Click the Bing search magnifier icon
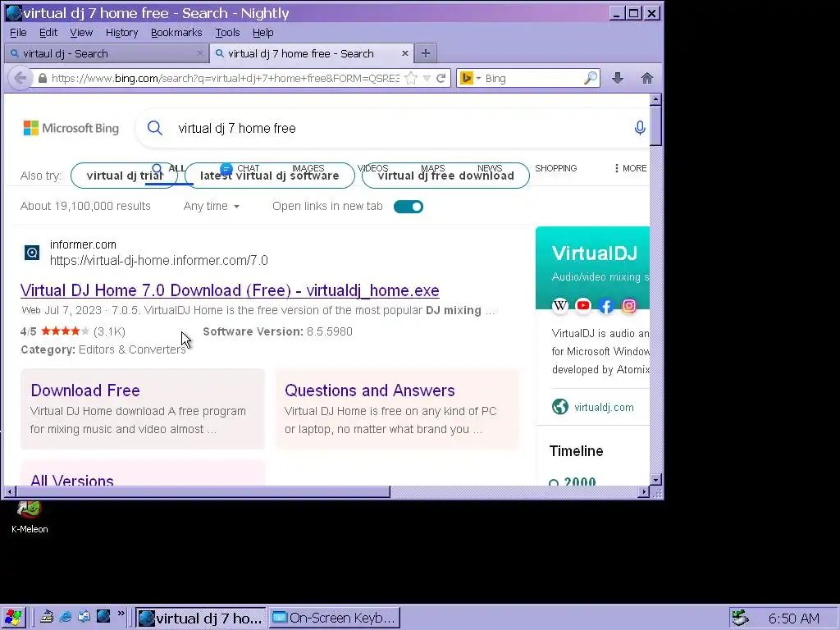The height and width of the screenshot is (630, 840). [x=155, y=128]
